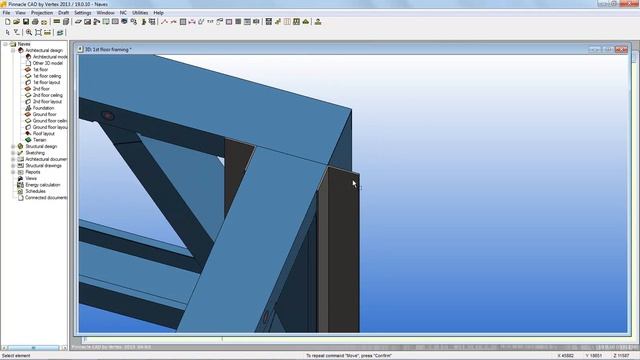The width and height of the screenshot is (640, 360).
Task: Select the 1st floor tree item
Action: coord(40,69)
